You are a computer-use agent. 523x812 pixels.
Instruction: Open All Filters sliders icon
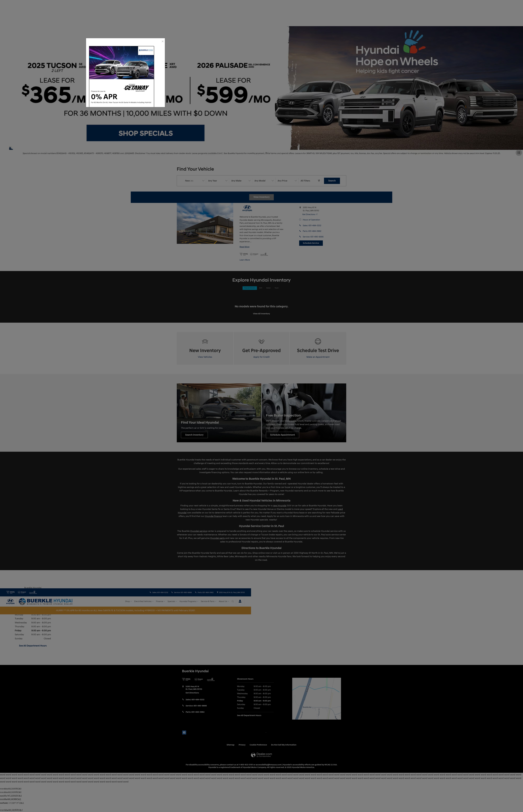[319, 181]
